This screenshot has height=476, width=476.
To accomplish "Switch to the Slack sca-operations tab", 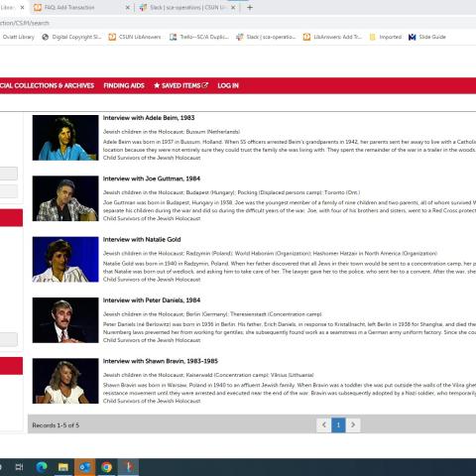I will (187, 7).
